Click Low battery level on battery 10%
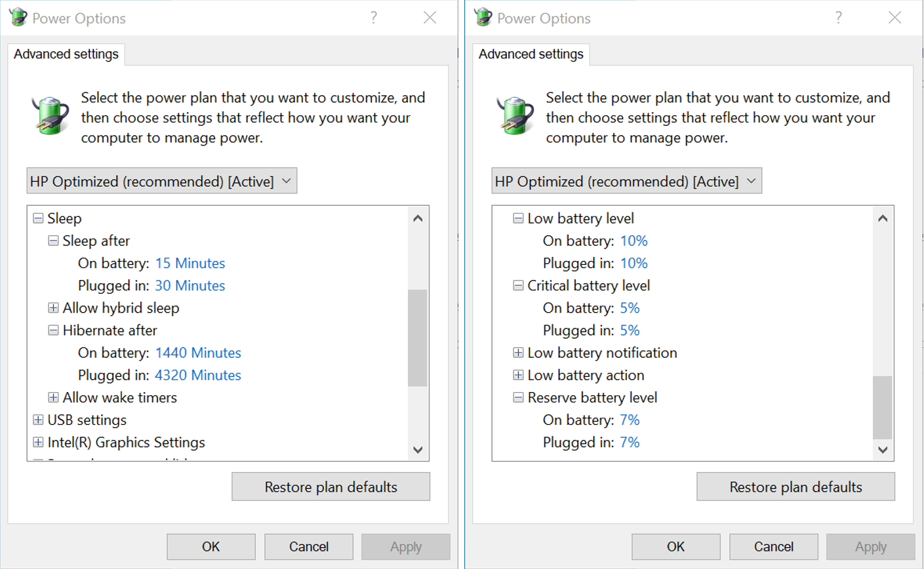The width and height of the screenshot is (924, 569). tap(634, 241)
